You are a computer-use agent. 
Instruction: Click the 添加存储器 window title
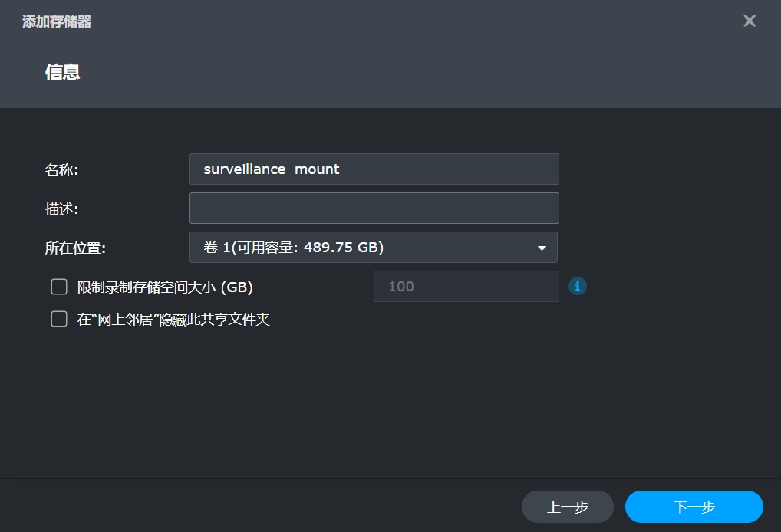57,21
